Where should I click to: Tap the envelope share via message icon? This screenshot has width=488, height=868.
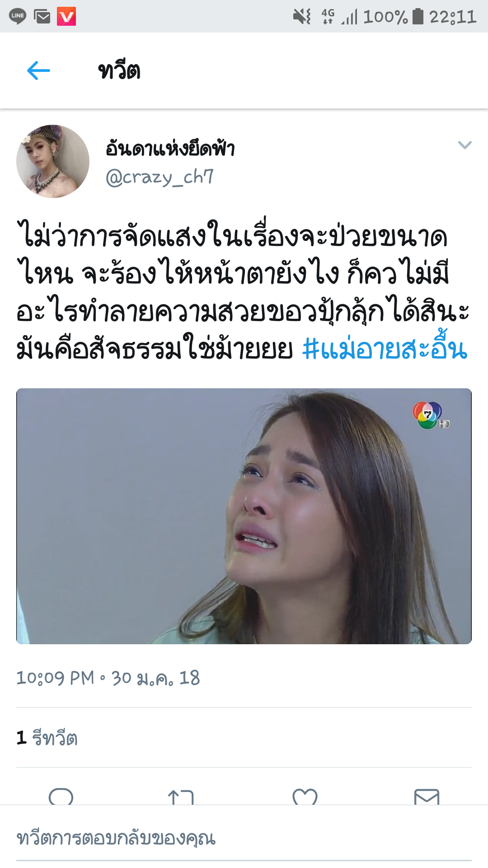427,797
